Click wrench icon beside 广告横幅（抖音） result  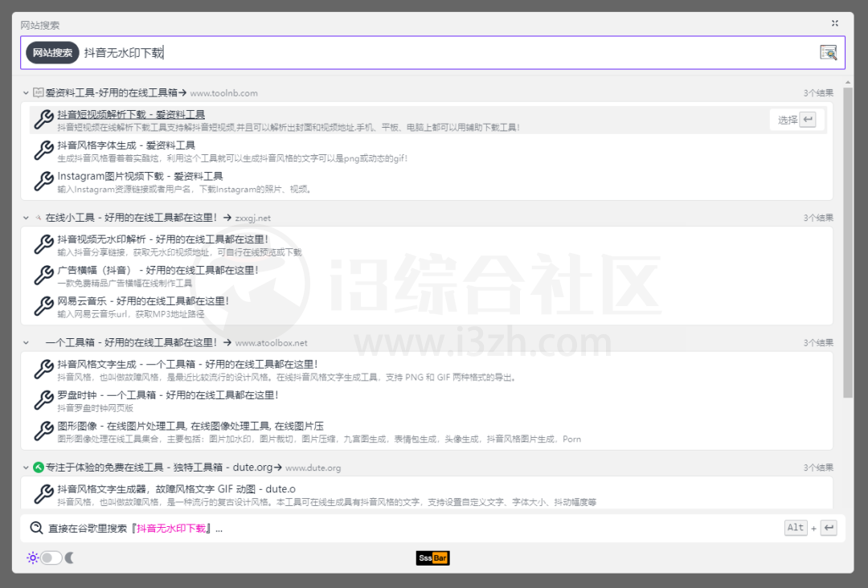tap(43, 276)
